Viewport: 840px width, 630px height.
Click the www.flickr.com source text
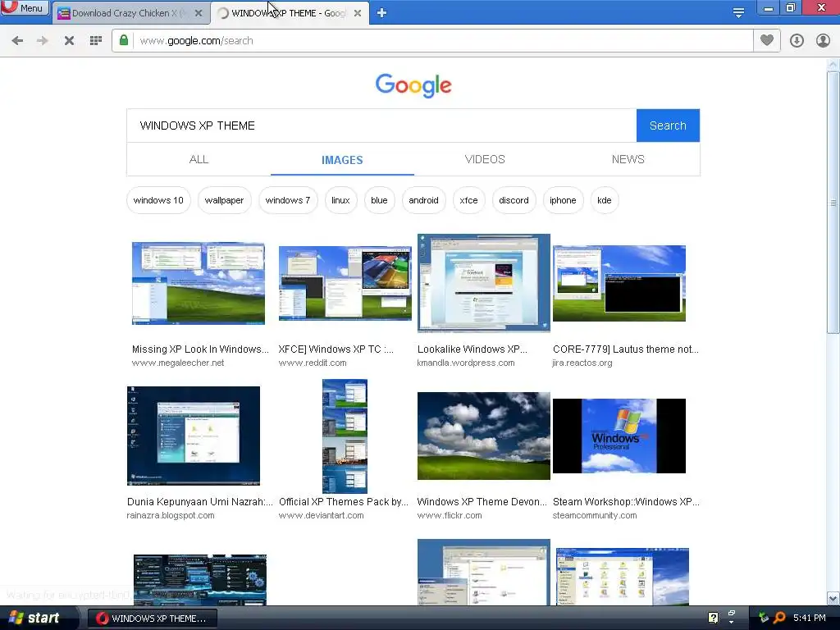pyautogui.click(x=450, y=515)
